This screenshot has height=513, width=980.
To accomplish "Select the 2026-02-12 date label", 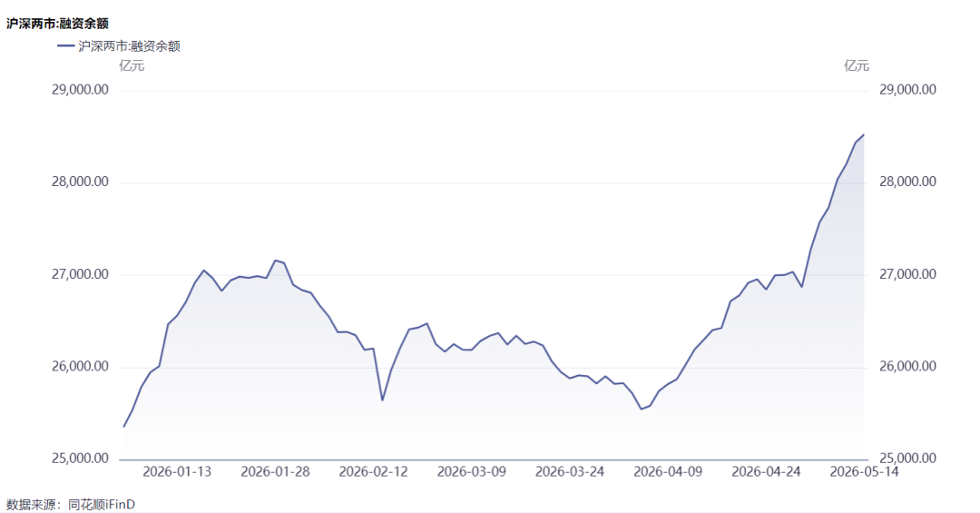I will click(x=373, y=472).
